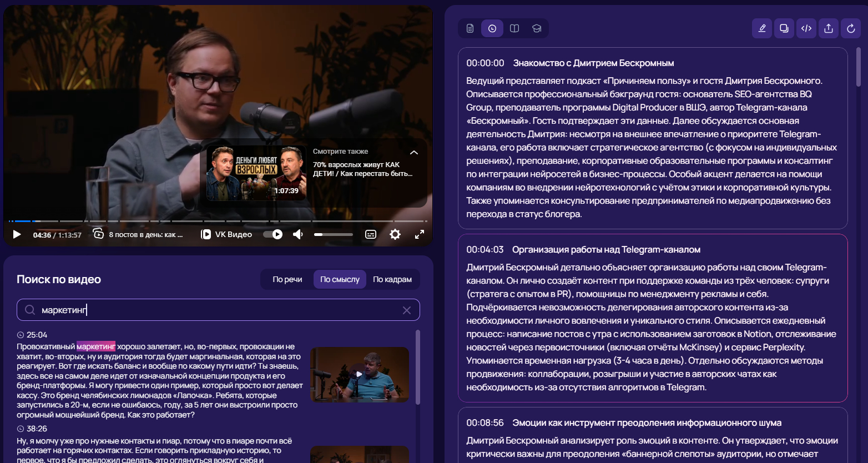This screenshot has width=868, height=463.
Task: Click the copy summary icon
Action: pyautogui.click(x=784, y=28)
